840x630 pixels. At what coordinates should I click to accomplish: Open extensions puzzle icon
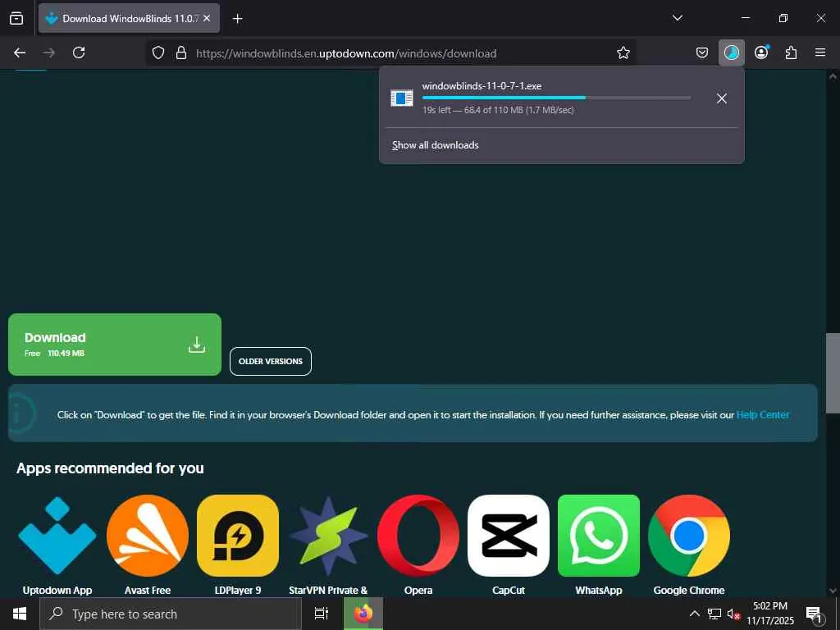coord(791,52)
